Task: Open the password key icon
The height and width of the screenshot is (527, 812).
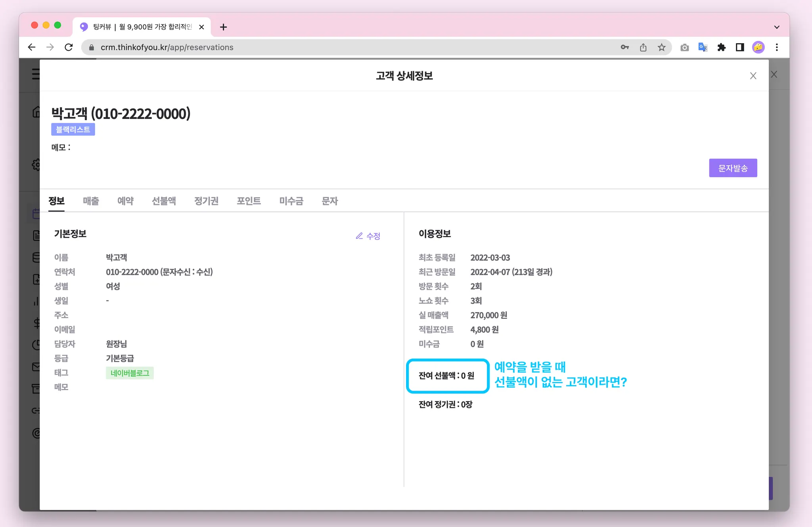Action: coord(625,48)
